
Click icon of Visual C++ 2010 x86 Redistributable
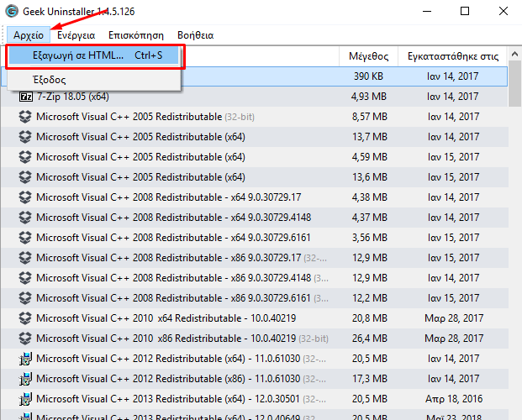pos(25,339)
